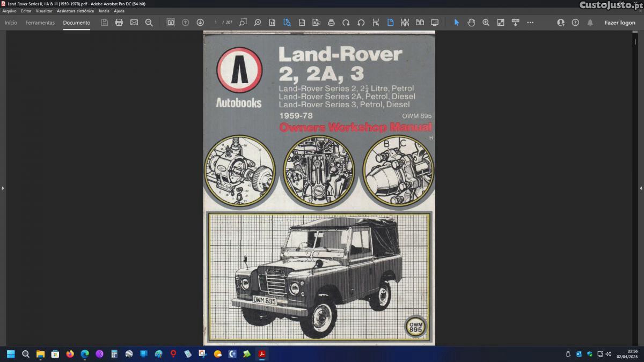Choose the arrow selection tool
The image size is (644, 362).
pyautogui.click(x=457, y=23)
